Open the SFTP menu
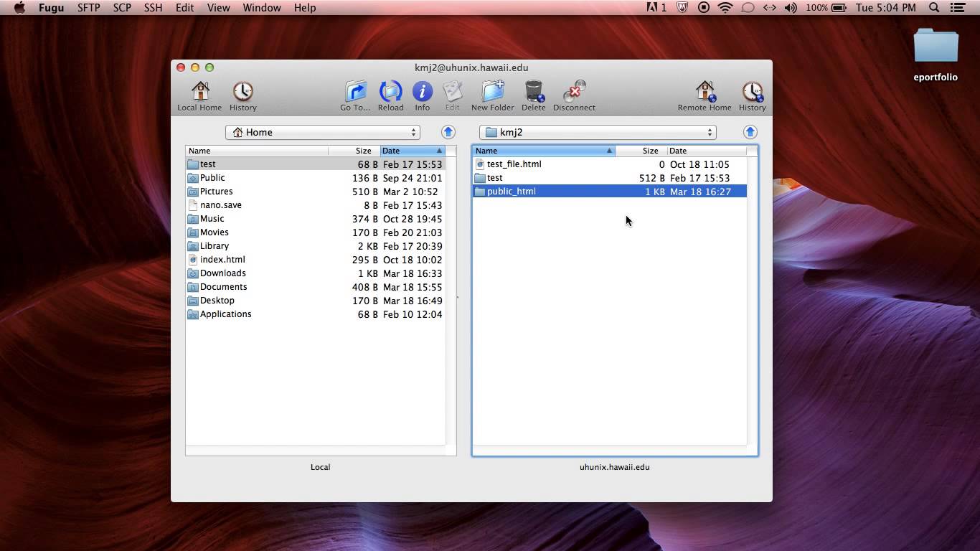The height and width of the screenshot is (551, 980). pyautogui.click(x=88, y=8)
